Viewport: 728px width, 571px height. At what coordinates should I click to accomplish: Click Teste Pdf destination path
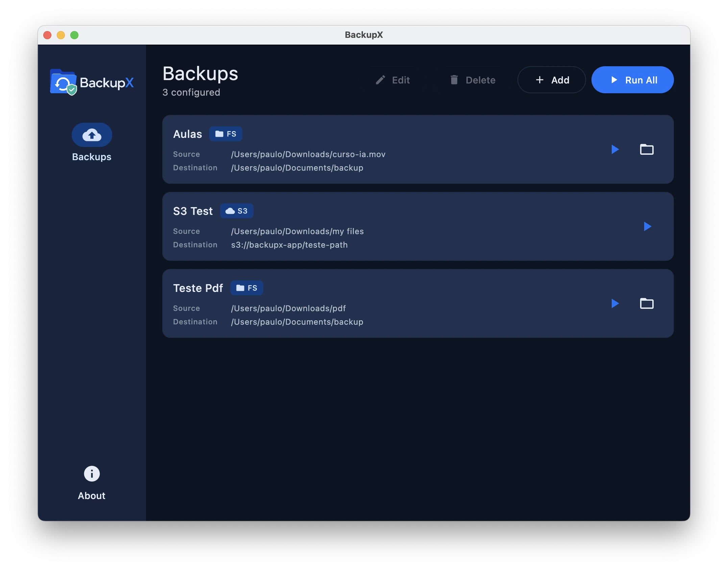tap(297, 322)
